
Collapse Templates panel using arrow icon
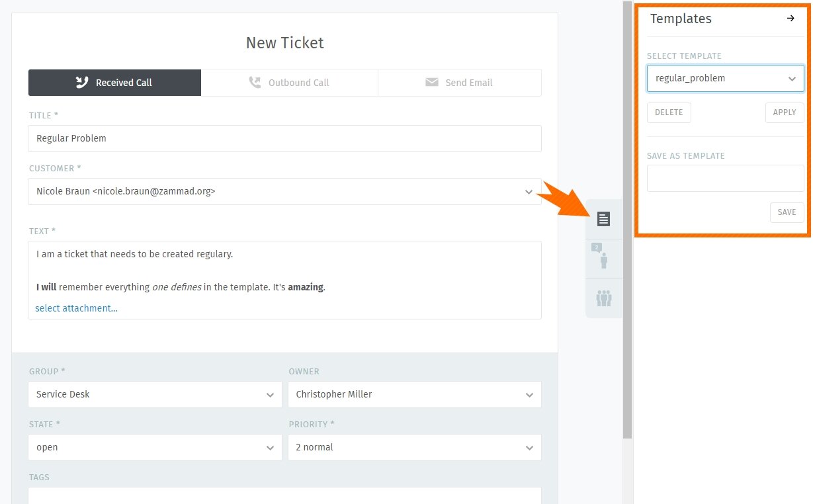[791, 19]
